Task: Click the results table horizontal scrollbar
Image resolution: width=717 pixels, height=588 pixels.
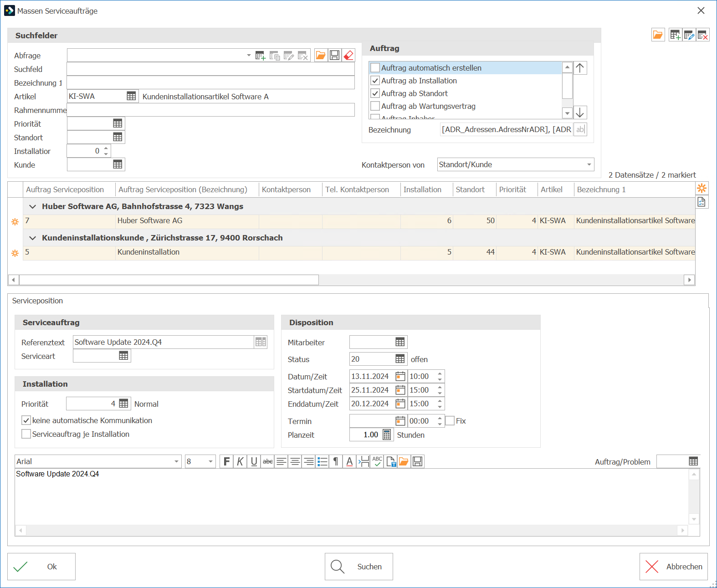Action: (169, 280)
